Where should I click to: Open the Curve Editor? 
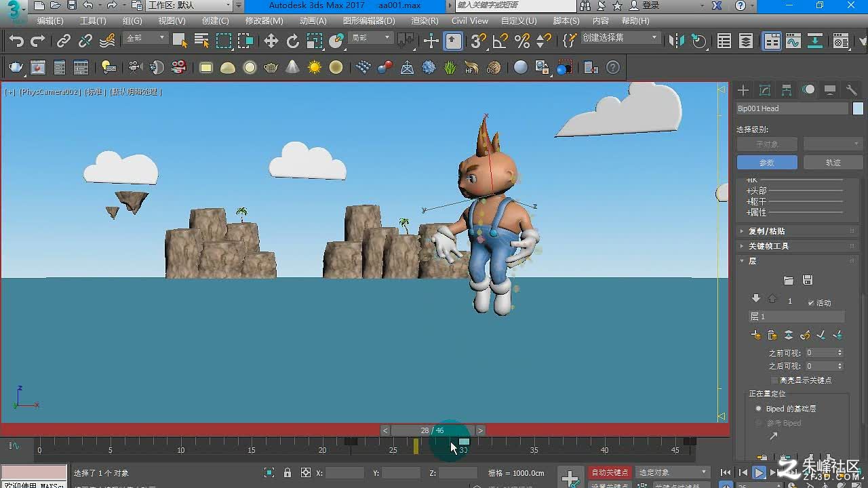793,41
